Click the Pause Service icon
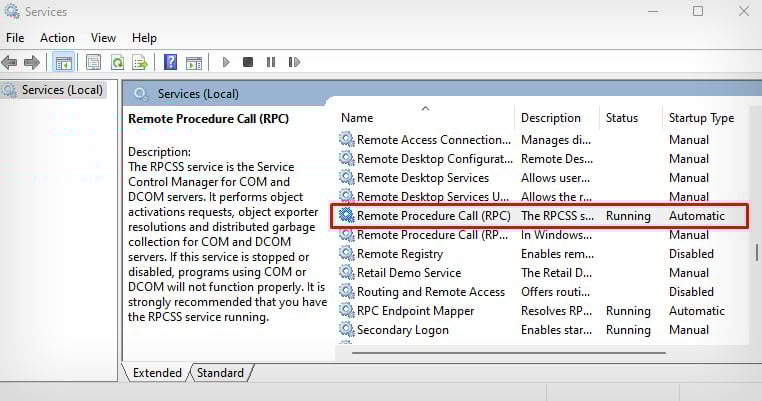Screen dimensions: 762x401 271,62
